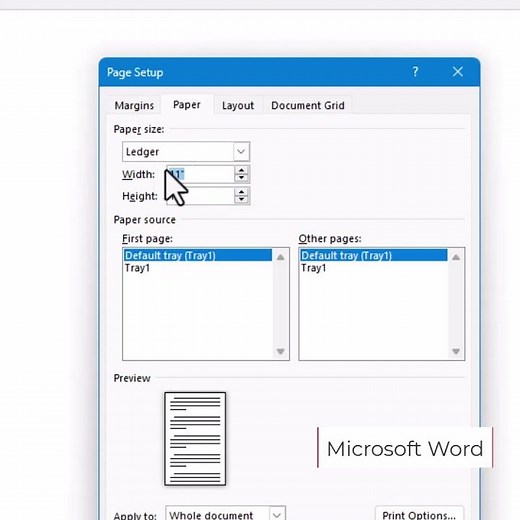Select Default tray (Tray1) under Other pages
Viewport: 520px width, 520px height.
[x=374, y=255]
